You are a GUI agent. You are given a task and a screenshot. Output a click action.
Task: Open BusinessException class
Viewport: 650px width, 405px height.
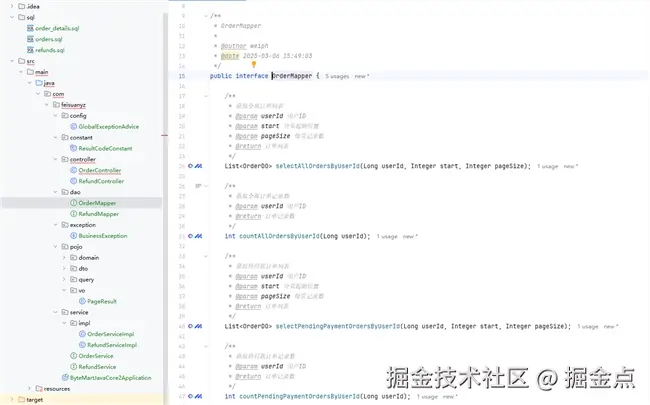[103, 235]
